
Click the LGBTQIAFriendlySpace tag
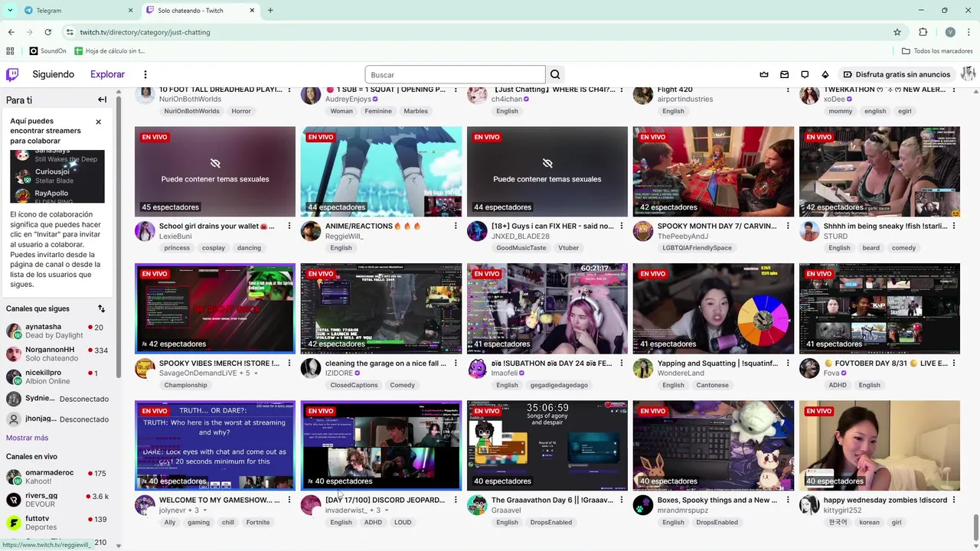coord(697,248)
